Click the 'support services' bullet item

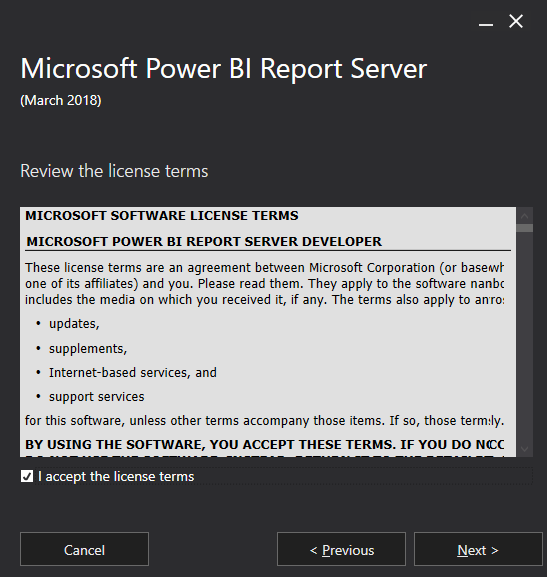(x=96, y=397)
